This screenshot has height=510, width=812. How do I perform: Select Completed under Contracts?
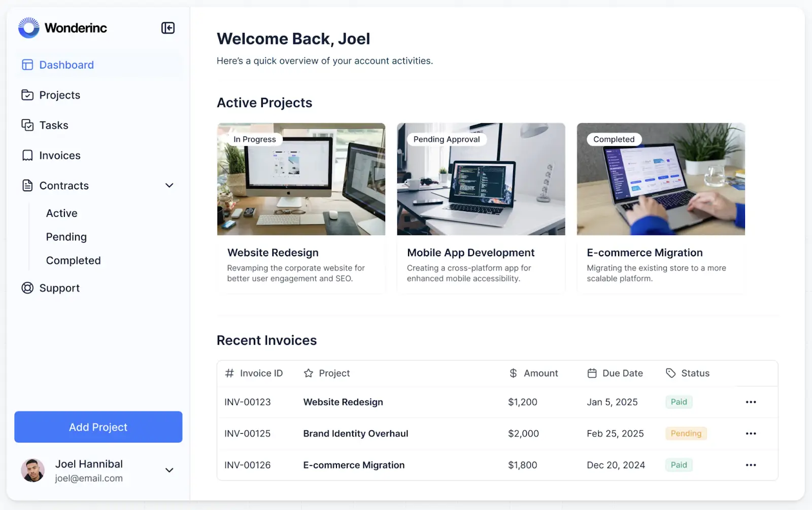(73, 260)
